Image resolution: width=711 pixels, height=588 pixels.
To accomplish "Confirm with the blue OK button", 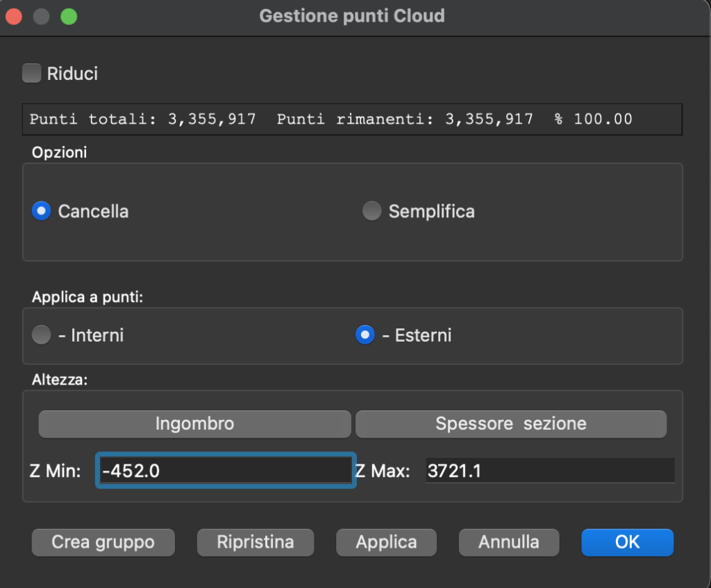I will [x=627, y=542].
